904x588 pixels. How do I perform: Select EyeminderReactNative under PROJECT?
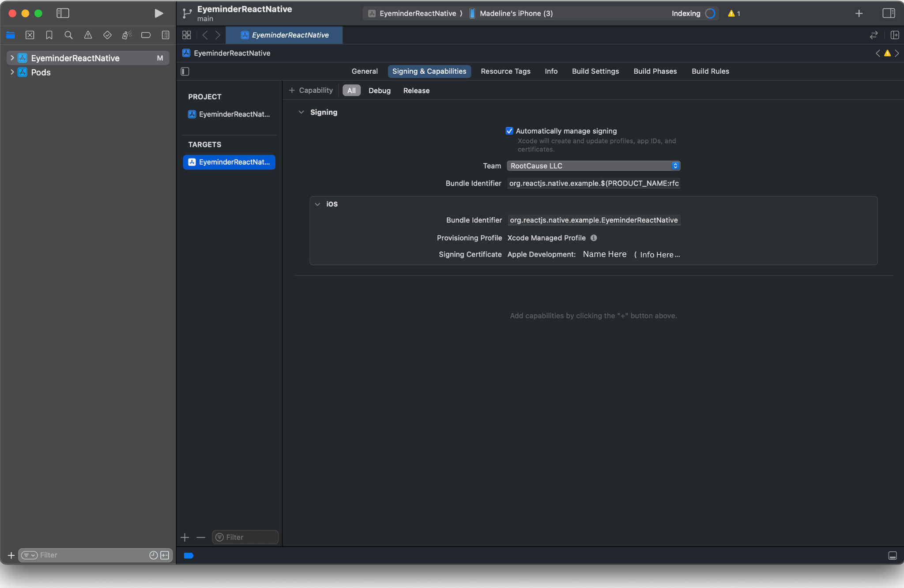pos(229,114)
